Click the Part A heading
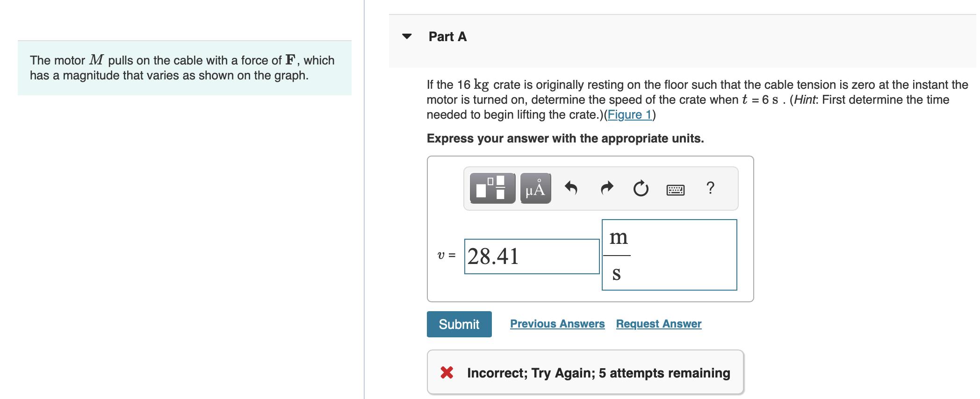Image resolution: width=980 pixels, height=399 pixels. [x=447, y=36]
